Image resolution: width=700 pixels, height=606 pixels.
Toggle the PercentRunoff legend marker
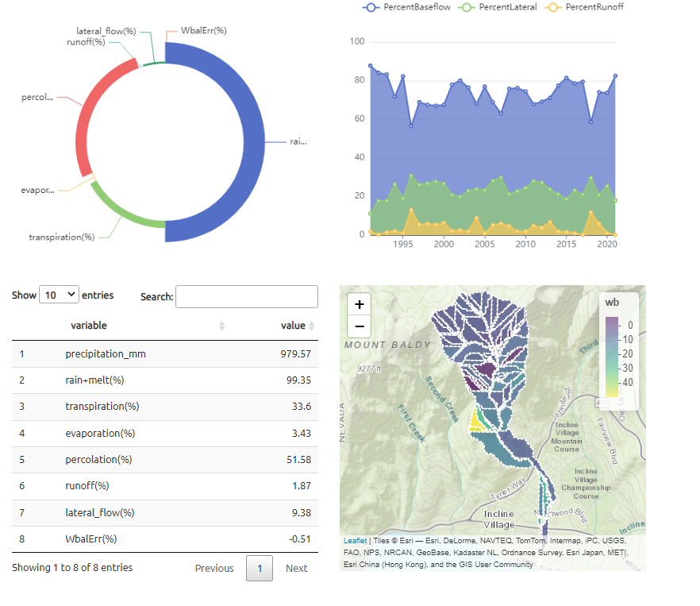tap(552, 7)
